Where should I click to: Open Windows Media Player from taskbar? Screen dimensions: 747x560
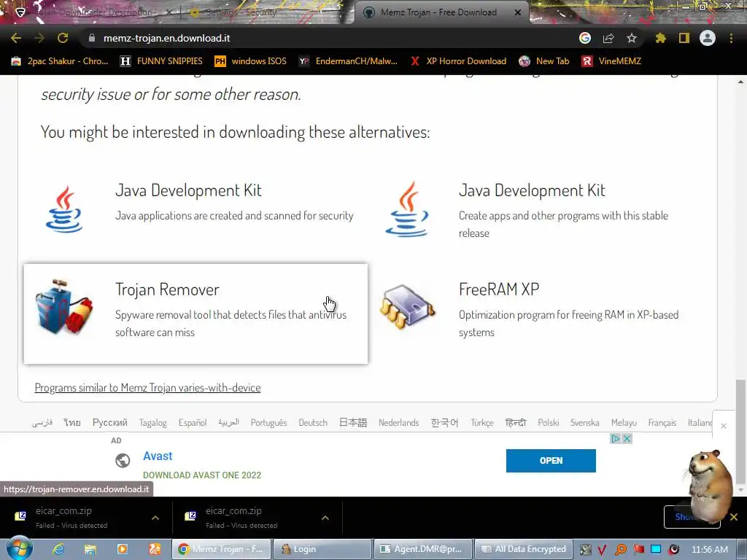[x=123, y=549]
